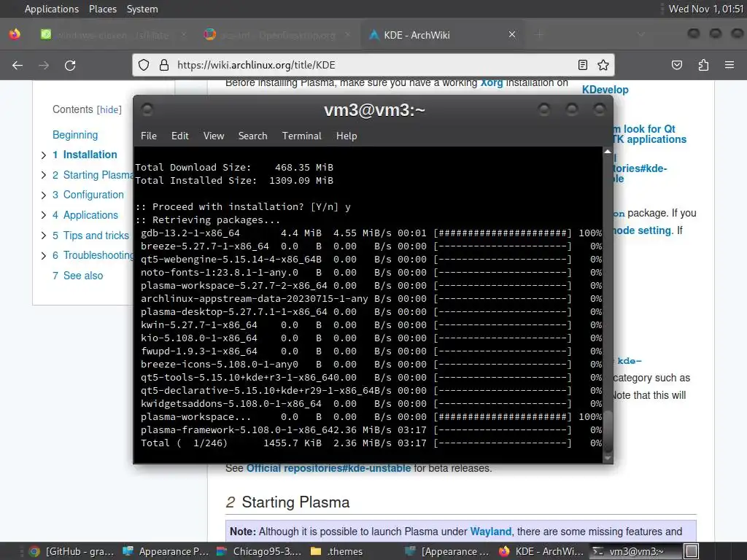This screenshot has height=560, width=747.
Task: Click the Firefox back arrow
Action: [x=18, y=65]
